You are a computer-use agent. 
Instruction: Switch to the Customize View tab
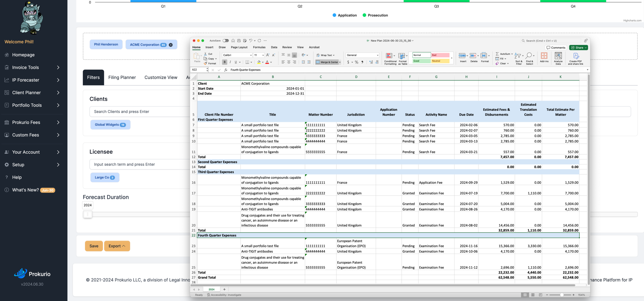[161, 77]
